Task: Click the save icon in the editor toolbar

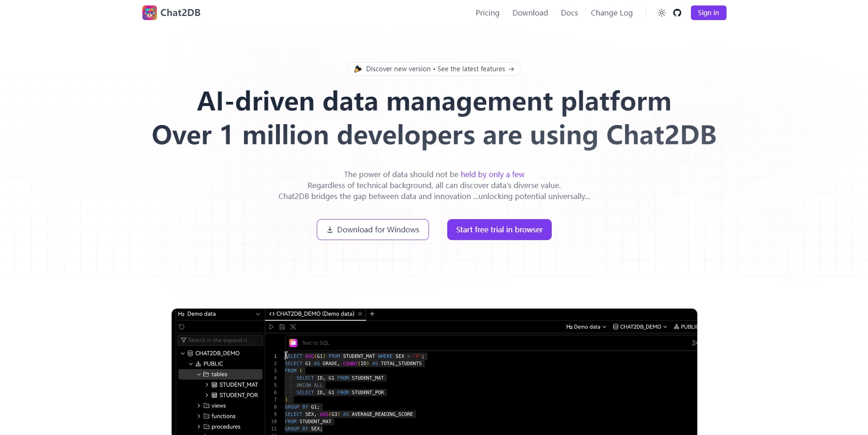Action: [282, 327]
